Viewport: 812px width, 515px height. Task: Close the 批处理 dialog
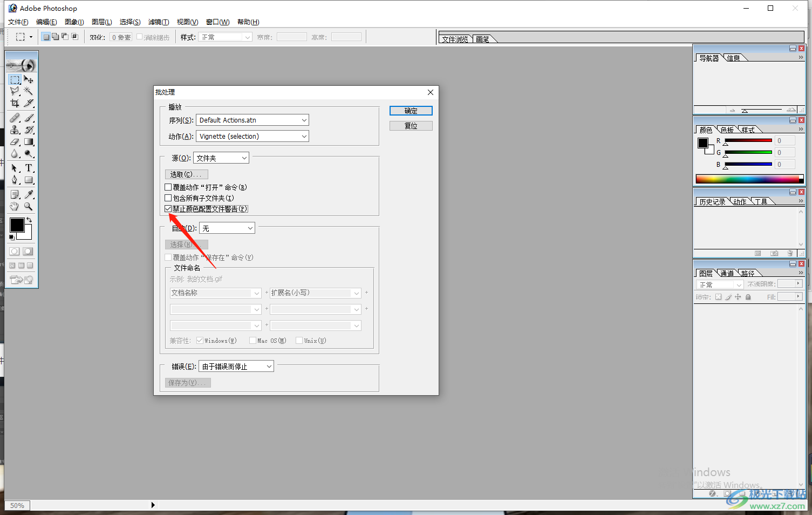(431, 92)
